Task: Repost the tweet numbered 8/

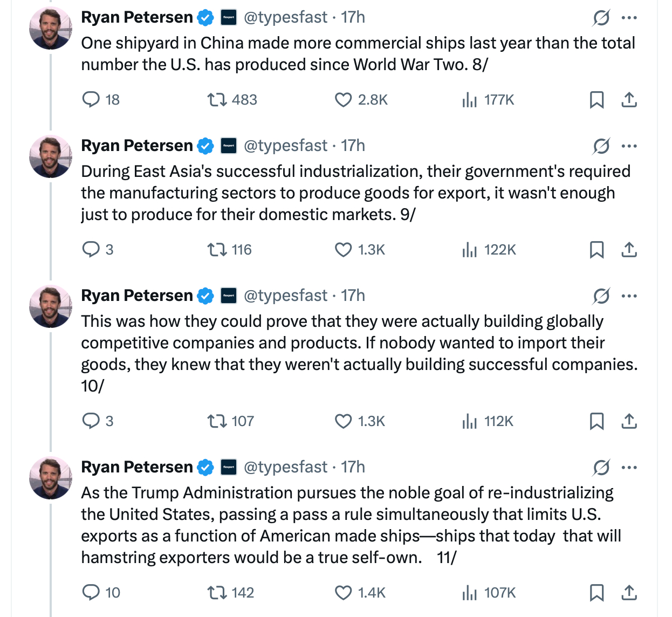Action: click(217, 100)
